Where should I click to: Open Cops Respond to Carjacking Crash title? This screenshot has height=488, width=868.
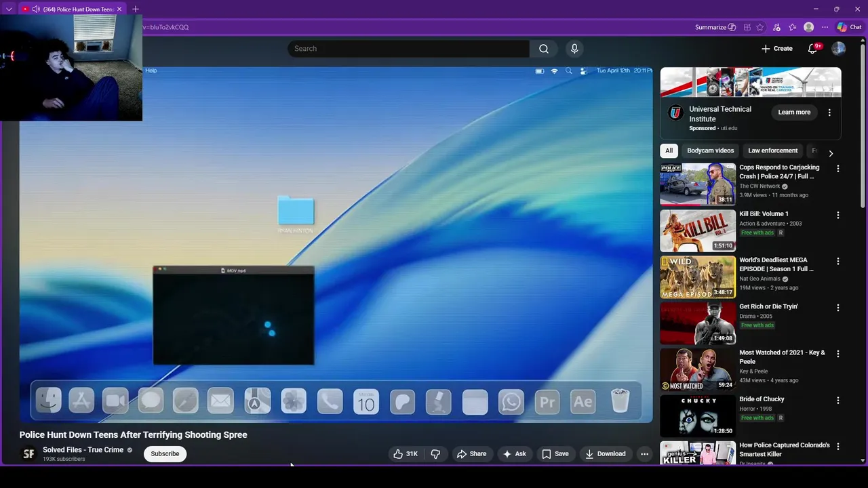click(x=779, y=171)
